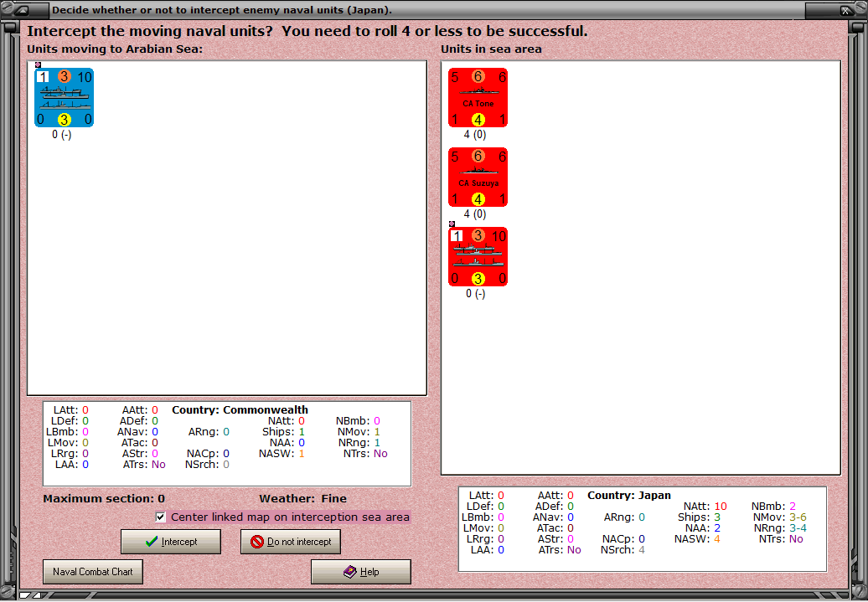Toggle Center linked map on interception checkbox
The width and height of the screenshot is (868, 602).
point(161,517)
